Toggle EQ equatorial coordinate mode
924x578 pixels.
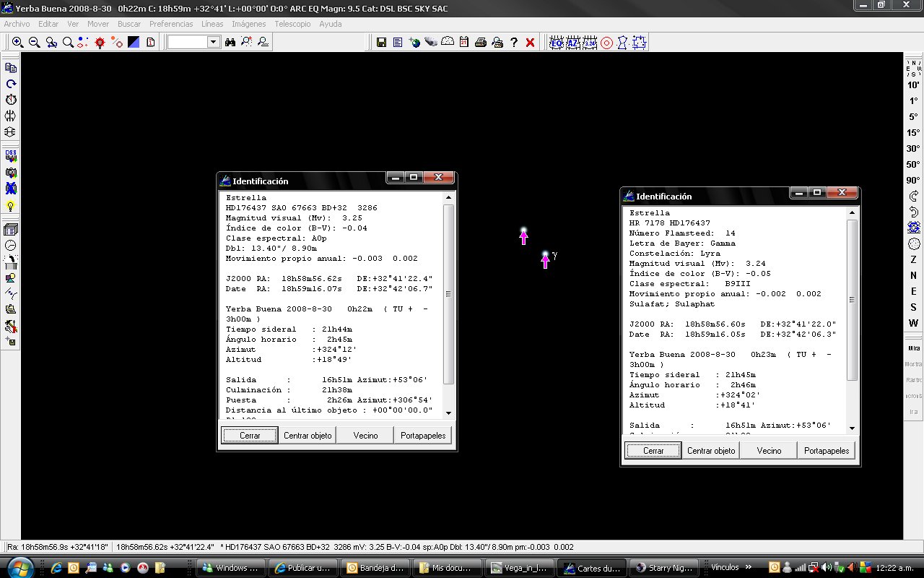[x=557, y=43]
